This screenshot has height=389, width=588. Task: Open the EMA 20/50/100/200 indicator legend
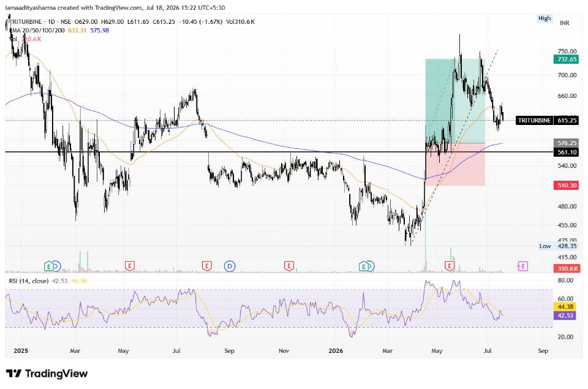(x=37, y=31)
